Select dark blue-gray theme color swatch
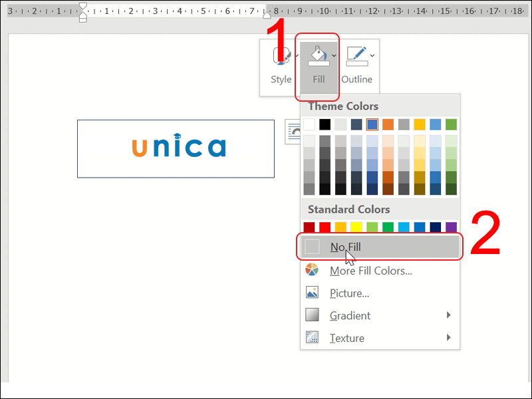Screen dimensions: 532x399 click(356, 124)
